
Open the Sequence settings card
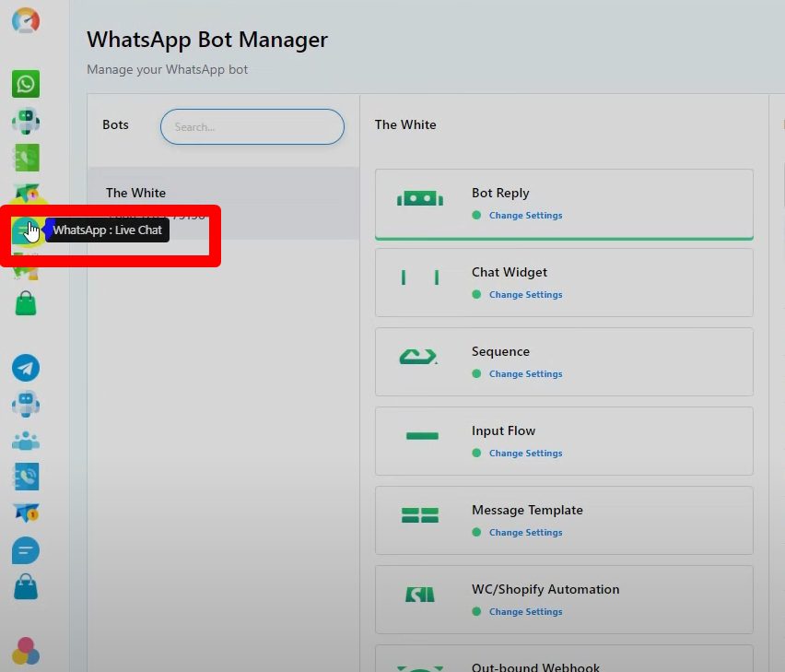pos(563,361)
